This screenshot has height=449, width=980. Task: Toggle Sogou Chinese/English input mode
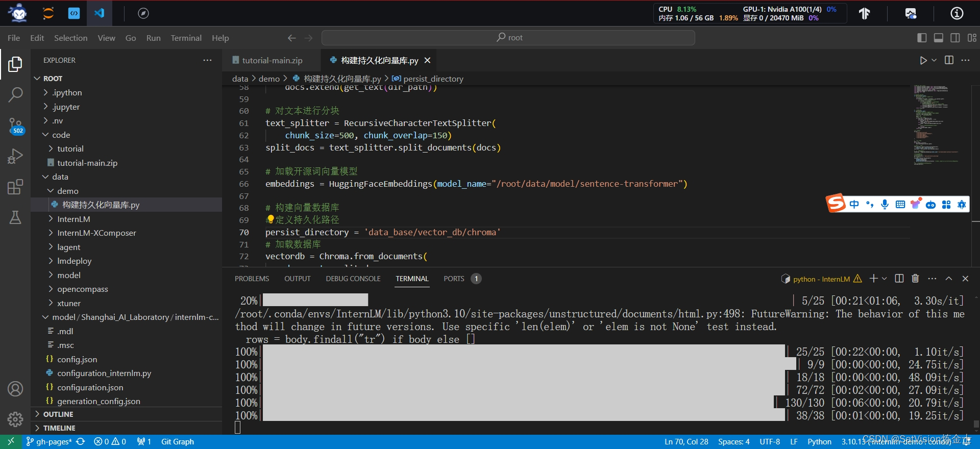pyautogui.click(x=854, y=205)
